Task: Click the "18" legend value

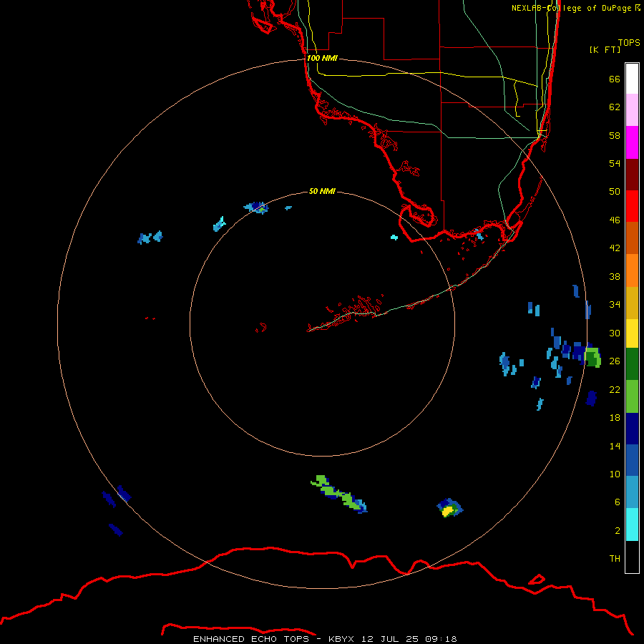Action: [x=615, y=418]
